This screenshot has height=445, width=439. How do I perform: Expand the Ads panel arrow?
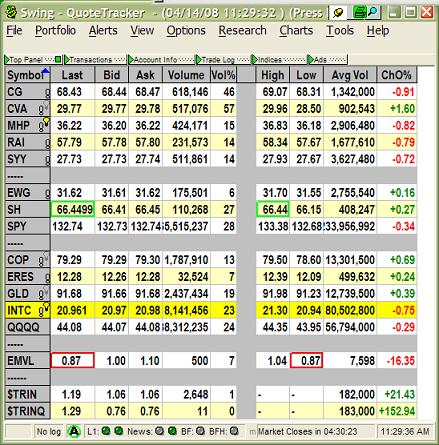coord(311,60)
